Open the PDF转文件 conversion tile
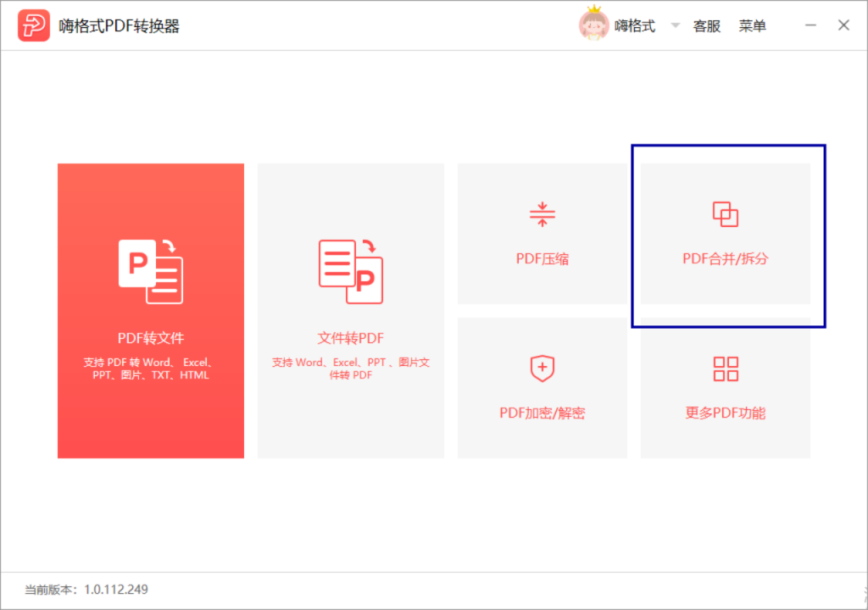Image resolution: width=868 pixels, height=610 pixels. pos(151,311)
